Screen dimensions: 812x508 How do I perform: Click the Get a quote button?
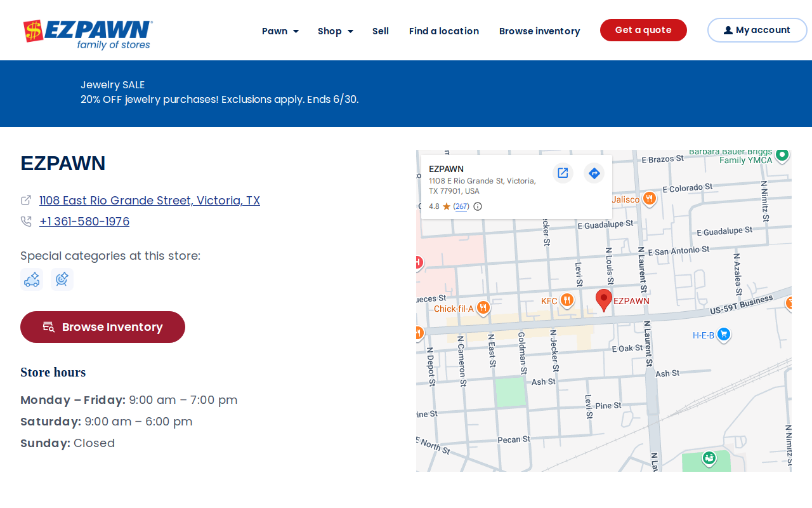click(x=643, y=30)
